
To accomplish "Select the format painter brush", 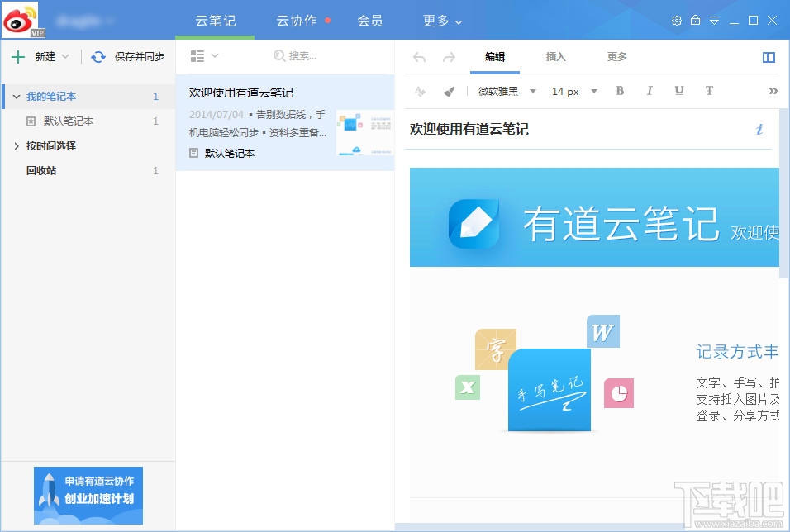I will [x=449, y=91].
